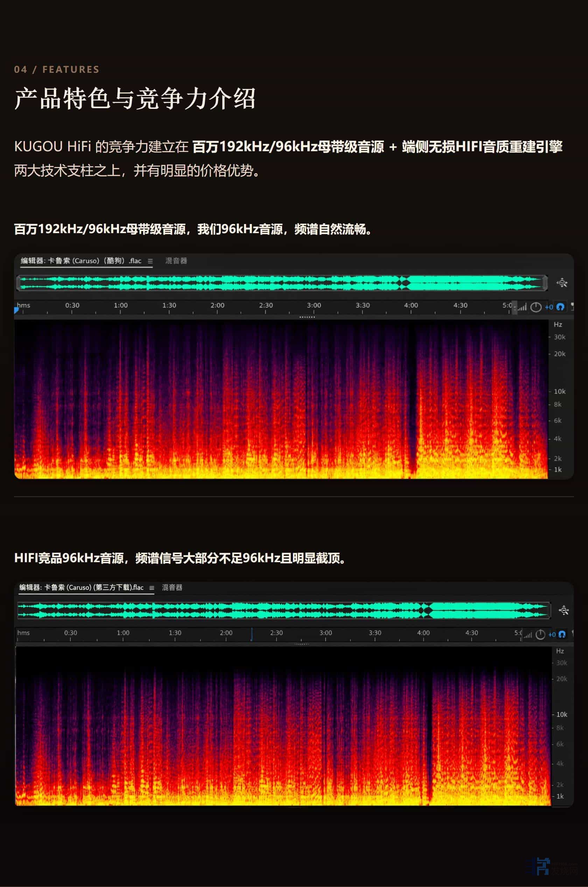Click the hms label in 第三方下载 editor ruler

[23, 633]
